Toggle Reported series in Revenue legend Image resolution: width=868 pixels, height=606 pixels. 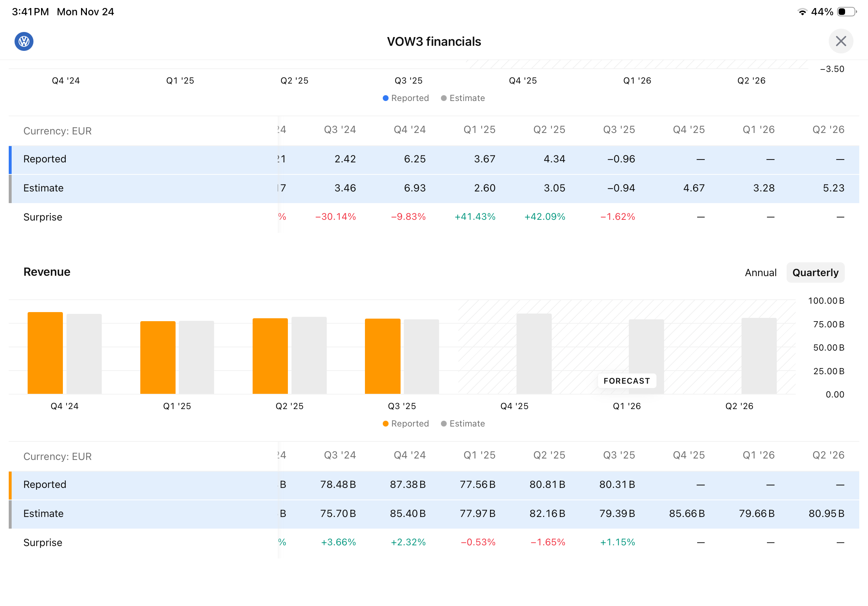[x=406, y=424]
